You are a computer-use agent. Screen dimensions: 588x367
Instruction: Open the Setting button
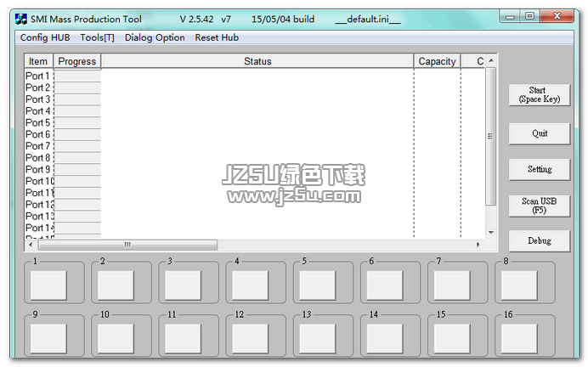pos(540,169)
